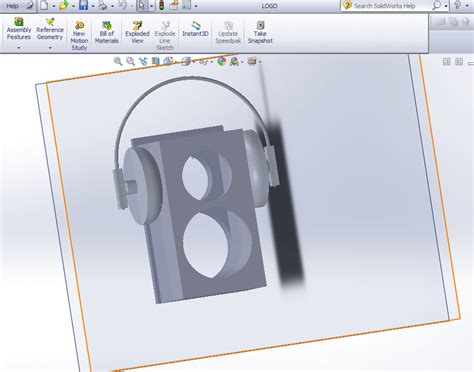Image resolution: width=474 pixels, height=372 pixels.
Task: Expand the arrow under Assembly Features
Action: click(19, 48)
